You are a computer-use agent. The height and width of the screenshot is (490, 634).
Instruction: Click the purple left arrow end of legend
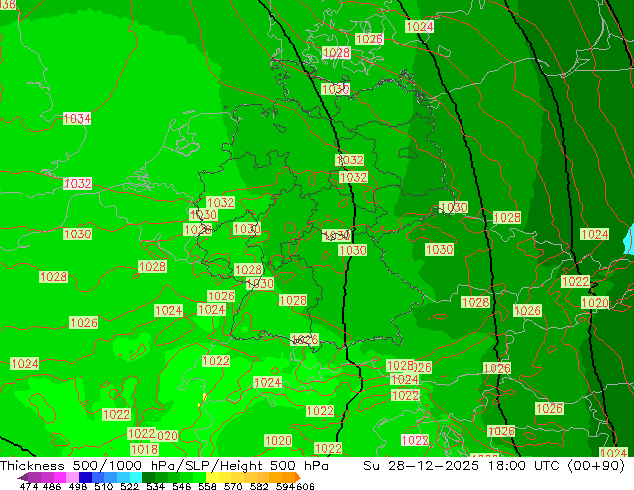(x=23, y=477)
